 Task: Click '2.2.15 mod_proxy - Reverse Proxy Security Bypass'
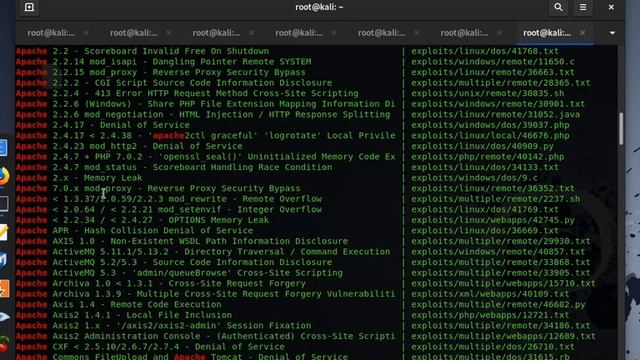tap(179, 72)
